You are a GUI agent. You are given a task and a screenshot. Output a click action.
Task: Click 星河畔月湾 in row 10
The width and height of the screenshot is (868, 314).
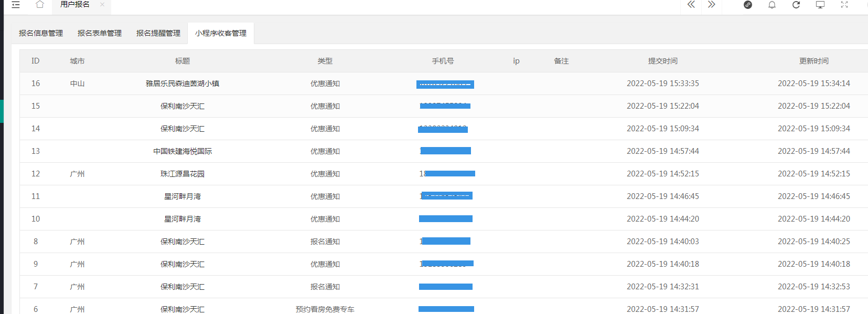click(x=183, y=219)
